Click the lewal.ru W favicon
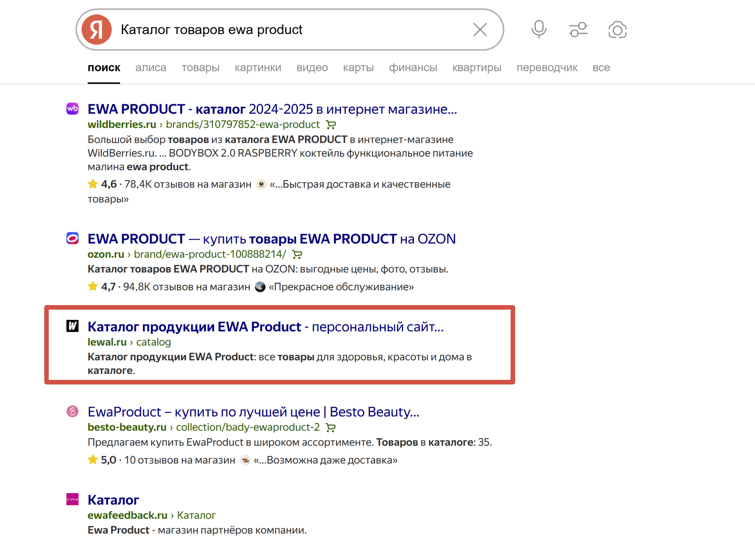Screen dimensions: 755x560 [72, 326]
